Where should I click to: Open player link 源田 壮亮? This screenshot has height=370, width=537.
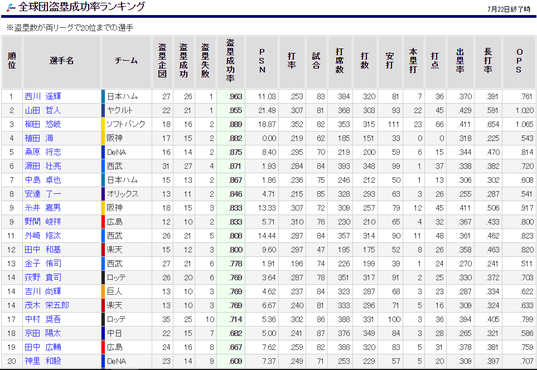point(43,166)
